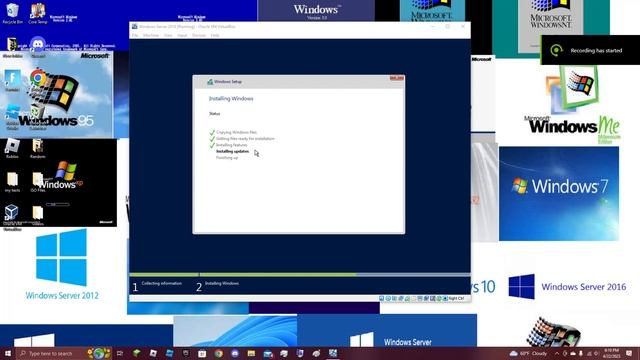640x360 pixels.
Task: Open the Fortnite desktop shortcut
Action: click(12, 80)
